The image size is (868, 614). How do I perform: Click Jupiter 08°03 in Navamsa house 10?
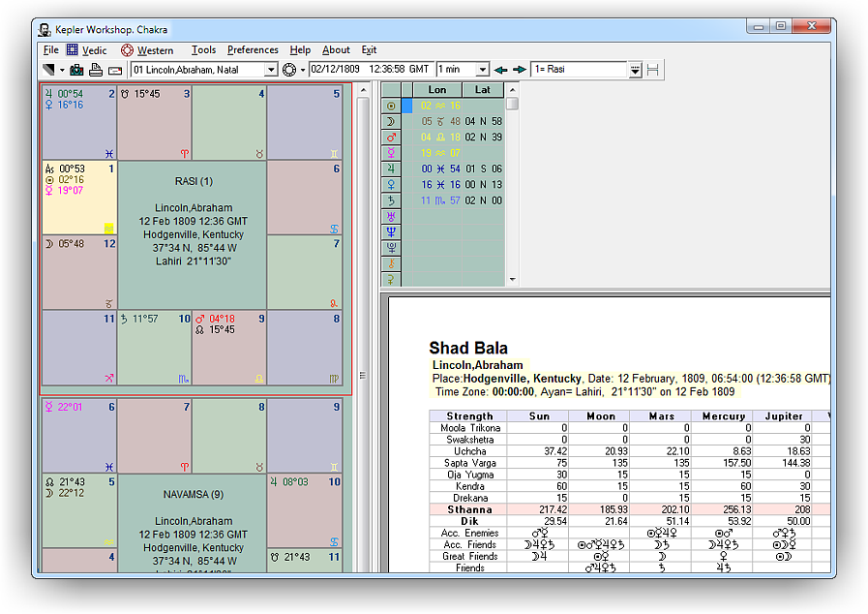point(289,482)
